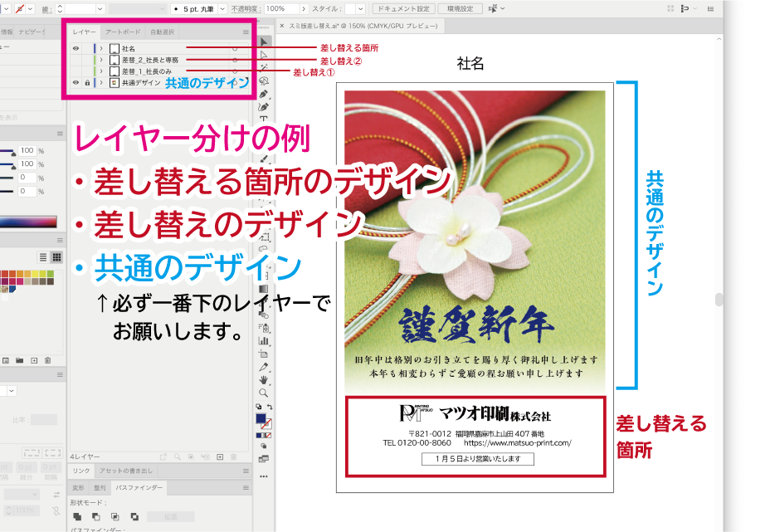This screenshot has height=532, width=780.
Task: Pick the blue swatch in Swatches panel
Action: click(13, 289)
